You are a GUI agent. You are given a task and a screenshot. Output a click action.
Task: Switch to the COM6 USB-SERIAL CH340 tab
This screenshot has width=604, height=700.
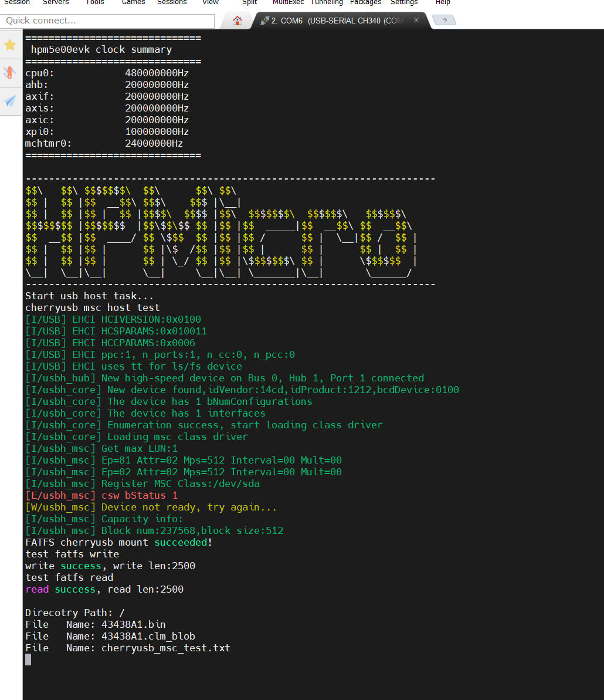tap(337, 21)
